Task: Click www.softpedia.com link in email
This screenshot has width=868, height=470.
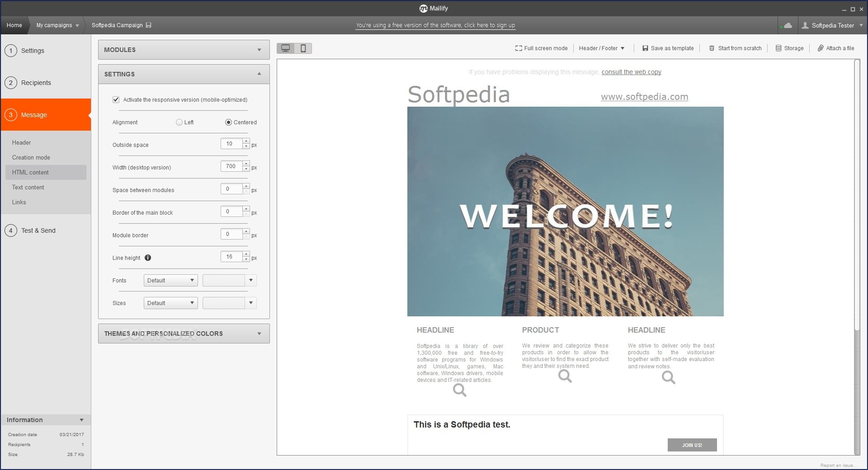Action: pos(644,97)
